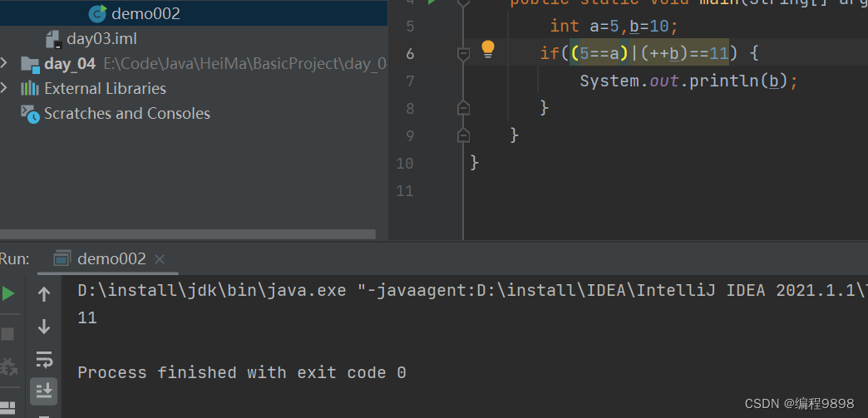The image size is (868, 418).
Task: Click the project tree horizontal scrollbar
Action: click(x=188, y=234)
